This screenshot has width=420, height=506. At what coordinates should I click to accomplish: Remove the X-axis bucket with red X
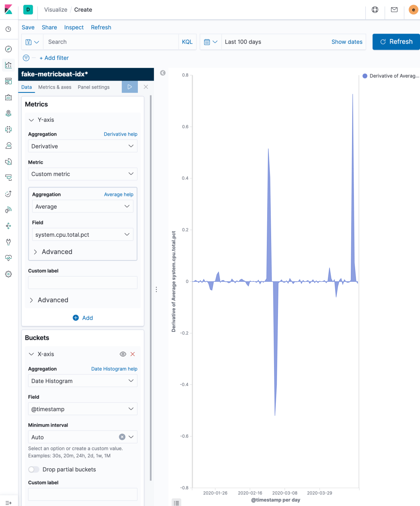pyautogui.click(x=132, y=354)
